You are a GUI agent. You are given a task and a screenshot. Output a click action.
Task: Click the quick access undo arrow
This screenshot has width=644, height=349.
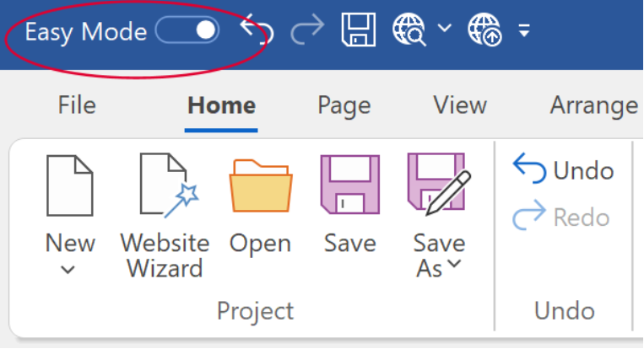(x=257, y=30)
